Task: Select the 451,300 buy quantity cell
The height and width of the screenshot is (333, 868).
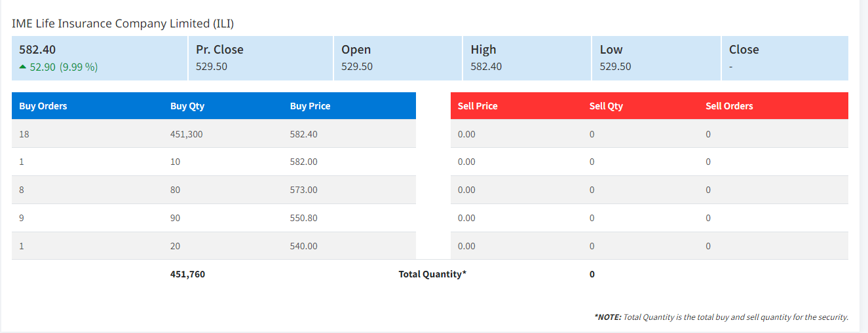Action: 187,134
